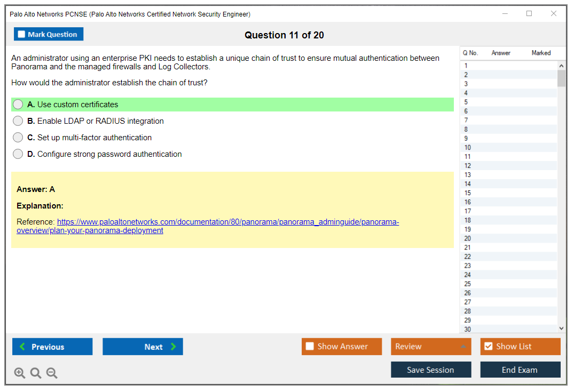
Task: Select answer A: Use custom certificates
Action: coord(18,105)
